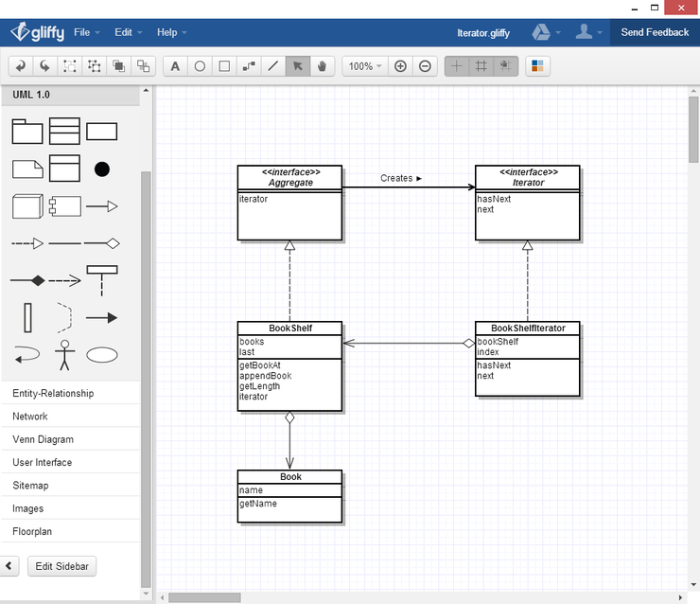
Task: Expand the Images library
Action: click(x=70, y=508)
